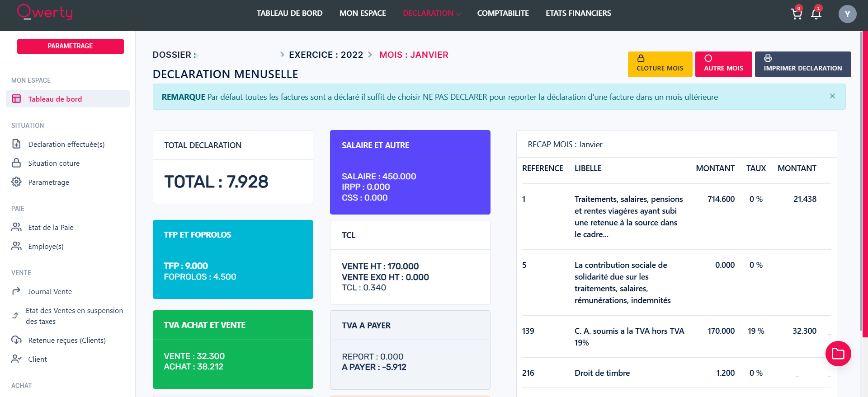Open ETATS FINANCIERS menu item

tap(578, 13)
